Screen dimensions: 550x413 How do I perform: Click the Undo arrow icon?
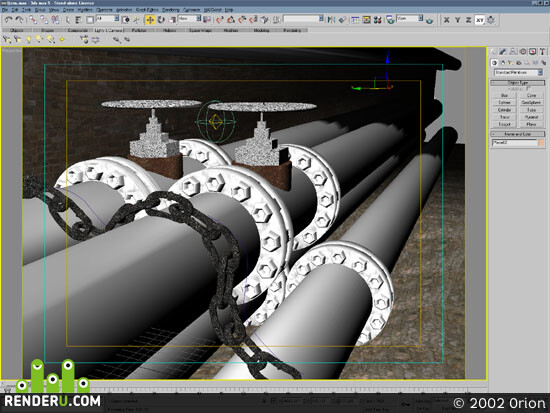click(8, 20)
